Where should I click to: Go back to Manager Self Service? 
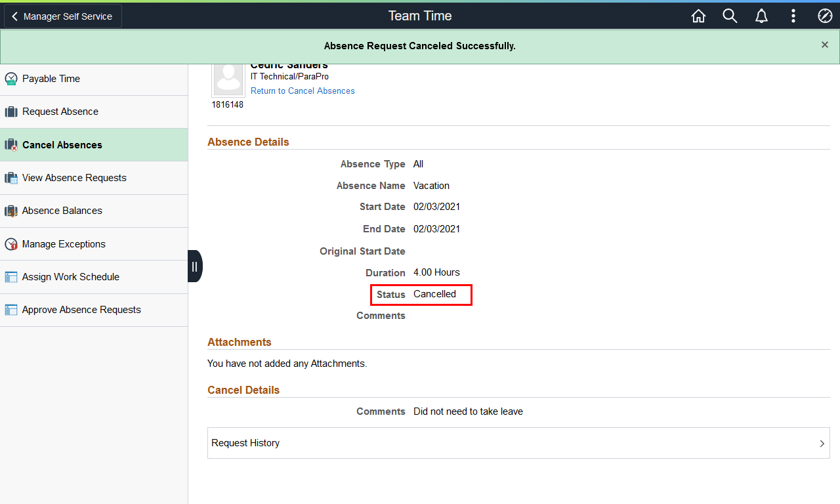click(x=63, y=16)
